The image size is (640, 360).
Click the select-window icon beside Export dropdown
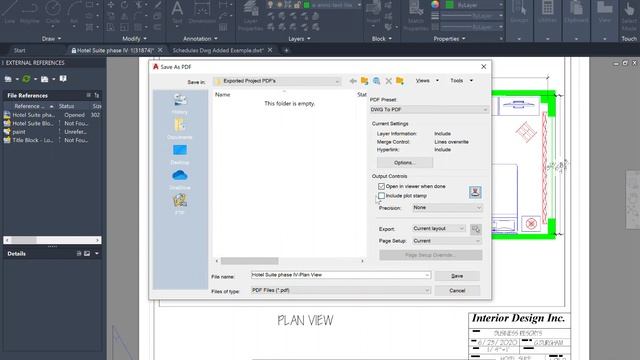[476, 229]
